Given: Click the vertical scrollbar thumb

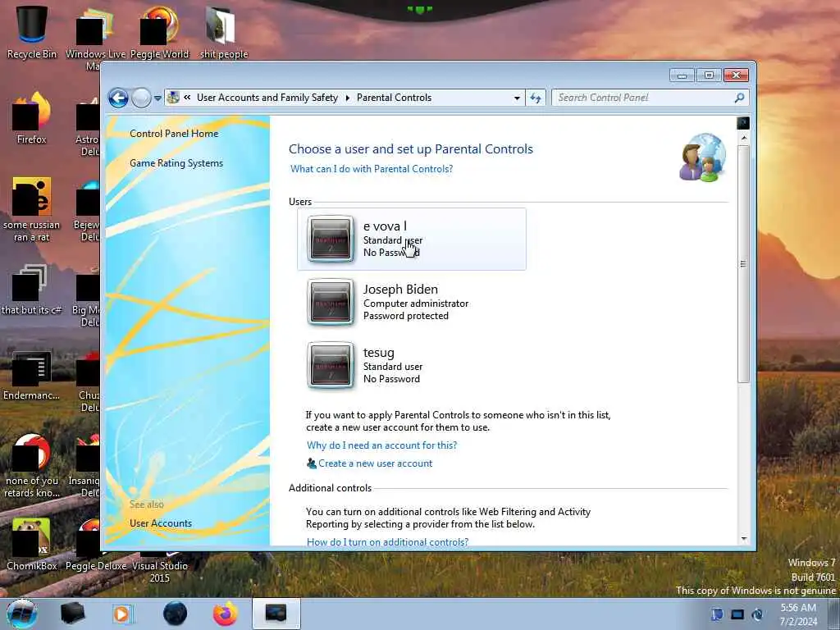Looking at the screenshot, I should (743, 263).
